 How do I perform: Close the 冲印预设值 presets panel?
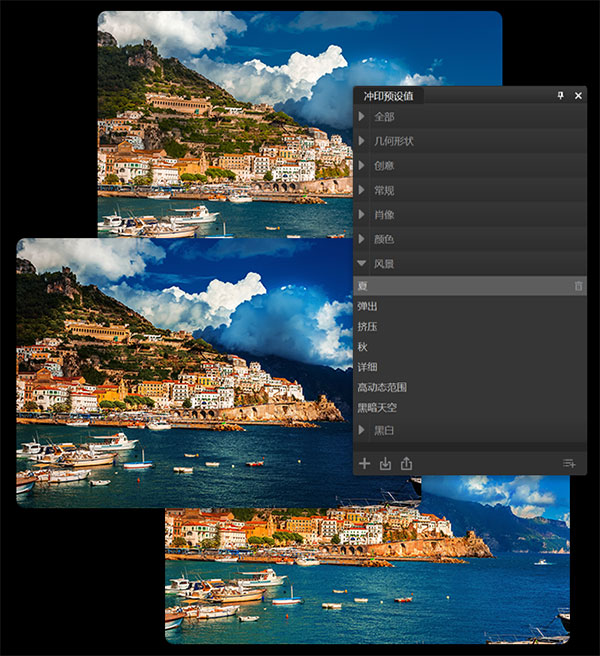coord(578,96)
